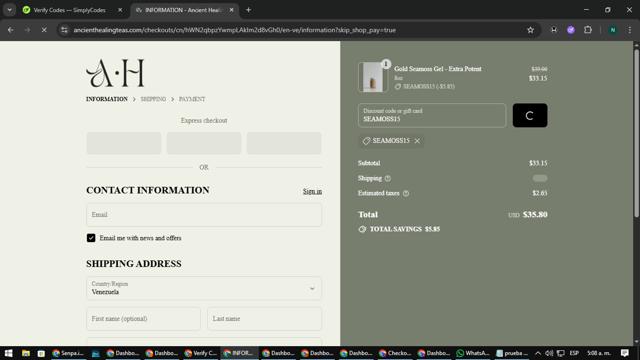This screenshot has width=640, height=360.
Task: Click the middle express checkout button
Action: click(204, 143)
